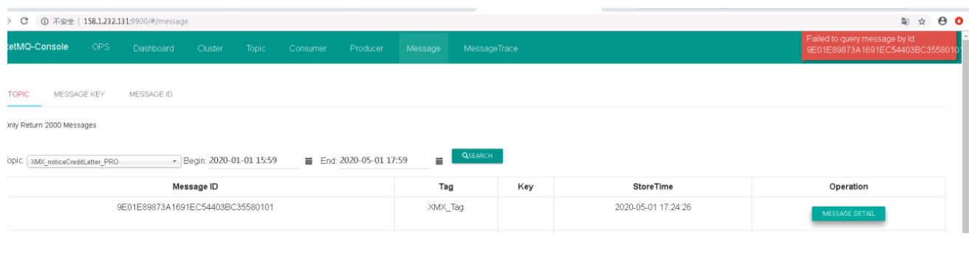980x267 pixels.
Task: Select the Message nav item
Action: pos(423,48)
